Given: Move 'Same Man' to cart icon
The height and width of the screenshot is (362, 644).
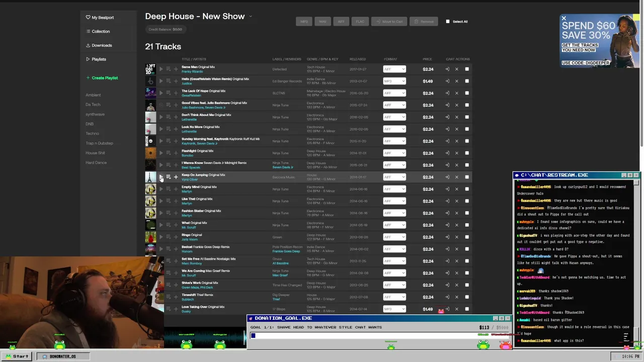Looking at the screenshot, I should [x=447, y=69].
